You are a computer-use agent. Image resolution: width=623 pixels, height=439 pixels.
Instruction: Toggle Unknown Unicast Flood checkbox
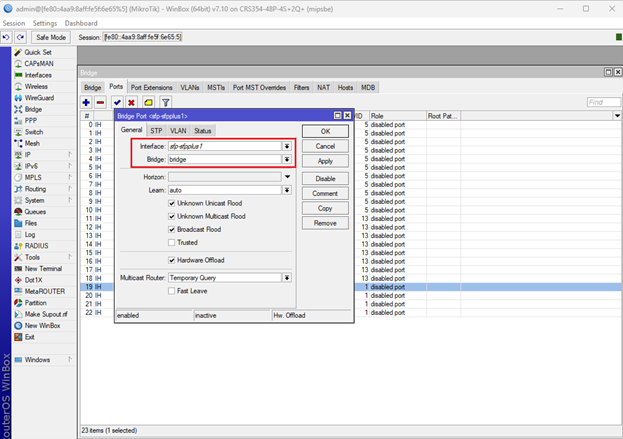(172, 203)
